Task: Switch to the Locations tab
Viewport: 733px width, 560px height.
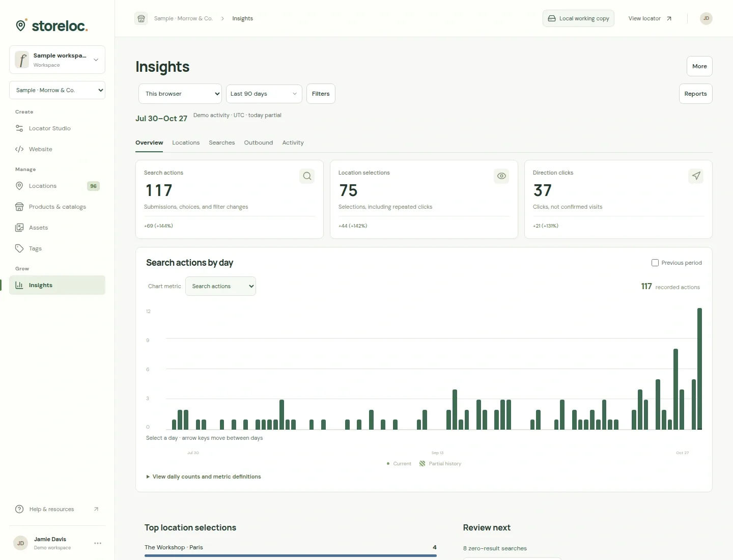Action: coord(186,143)
